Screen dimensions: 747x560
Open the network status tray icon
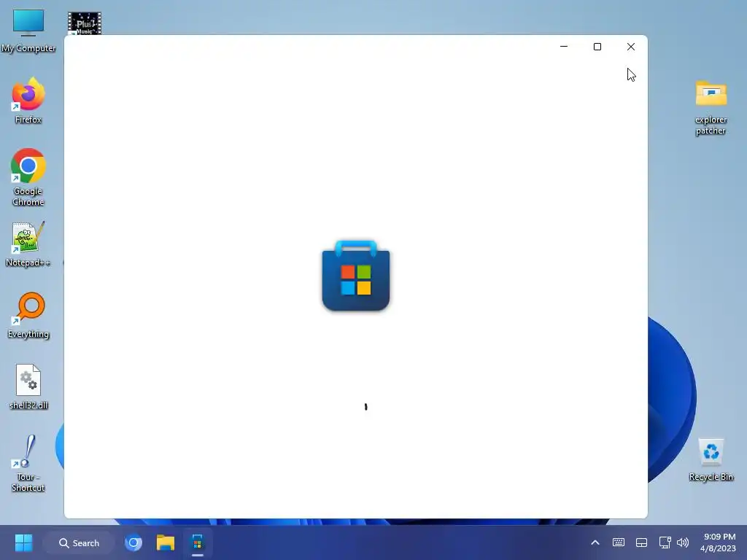point(665,542)
